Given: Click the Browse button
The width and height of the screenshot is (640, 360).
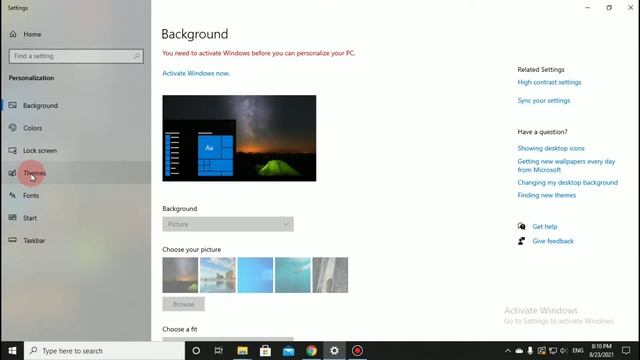Looking at the screenshot, I should 183,304.
